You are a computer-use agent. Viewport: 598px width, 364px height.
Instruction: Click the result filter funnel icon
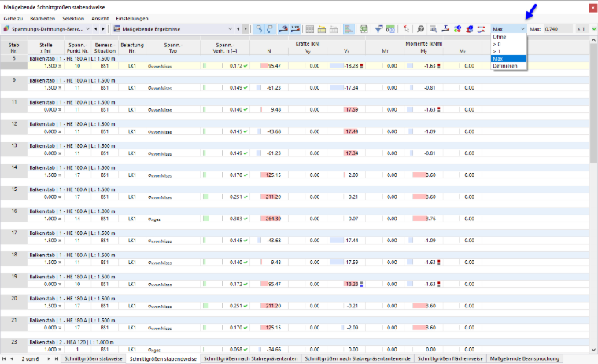pos(378,29)
